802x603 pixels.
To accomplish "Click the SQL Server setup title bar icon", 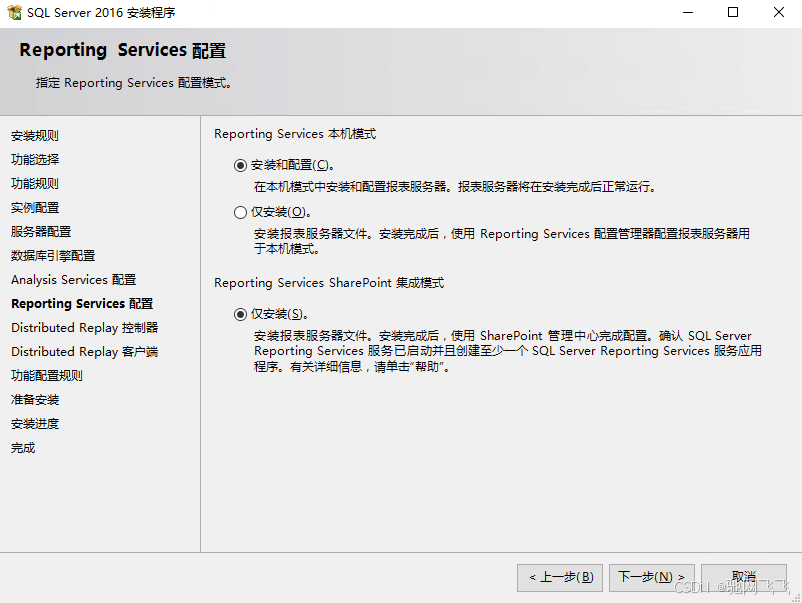I will tap(14, 12).
